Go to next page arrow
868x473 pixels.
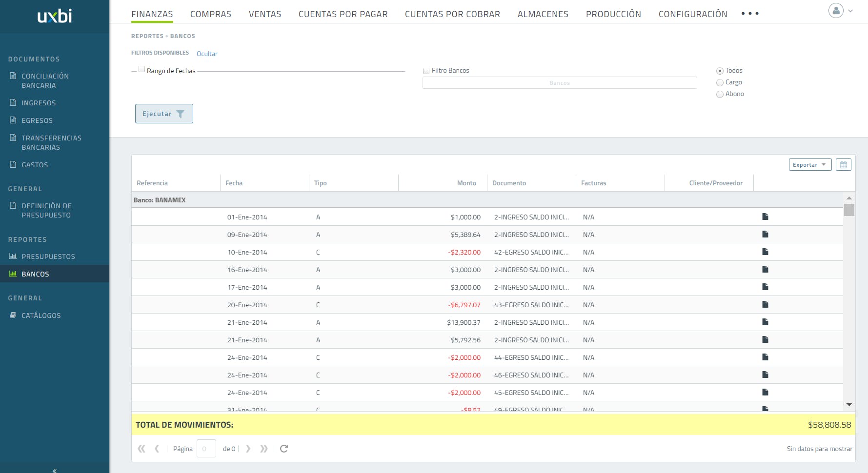coord(248,449)
